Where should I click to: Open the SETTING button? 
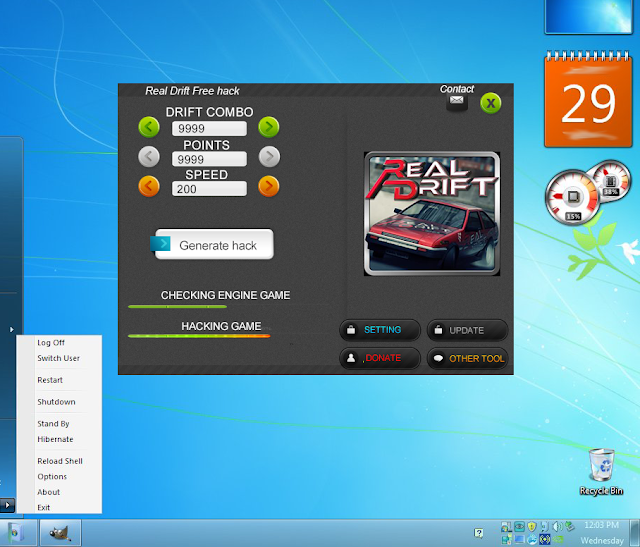pyautogui.click(x=380, y=330)
